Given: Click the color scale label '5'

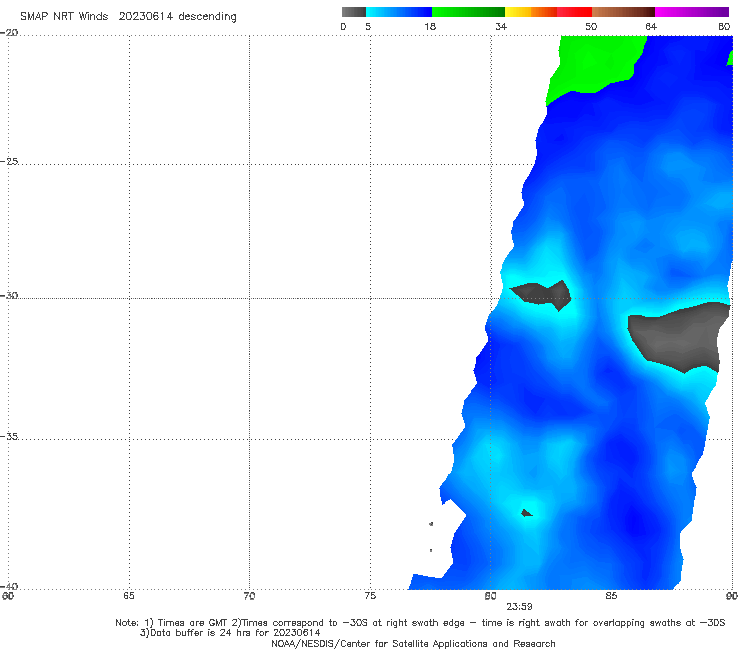Looking at the screenshot, I should pos(368,26).
